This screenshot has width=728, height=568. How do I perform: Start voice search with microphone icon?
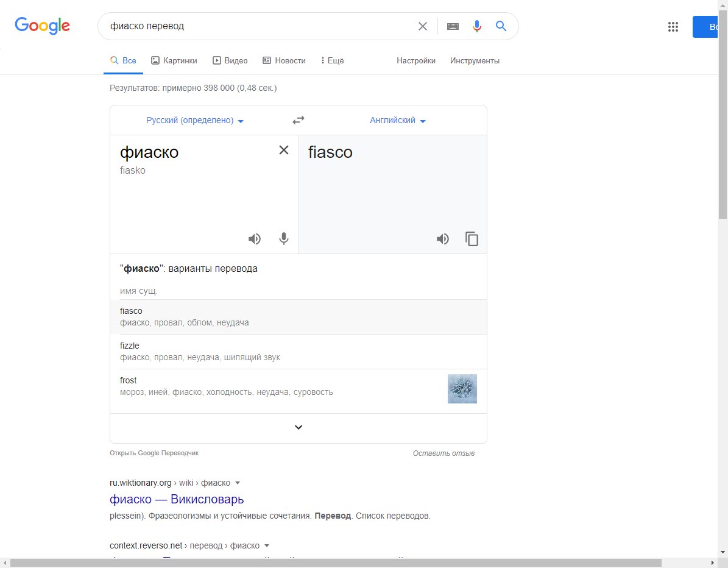pos(477,26)
